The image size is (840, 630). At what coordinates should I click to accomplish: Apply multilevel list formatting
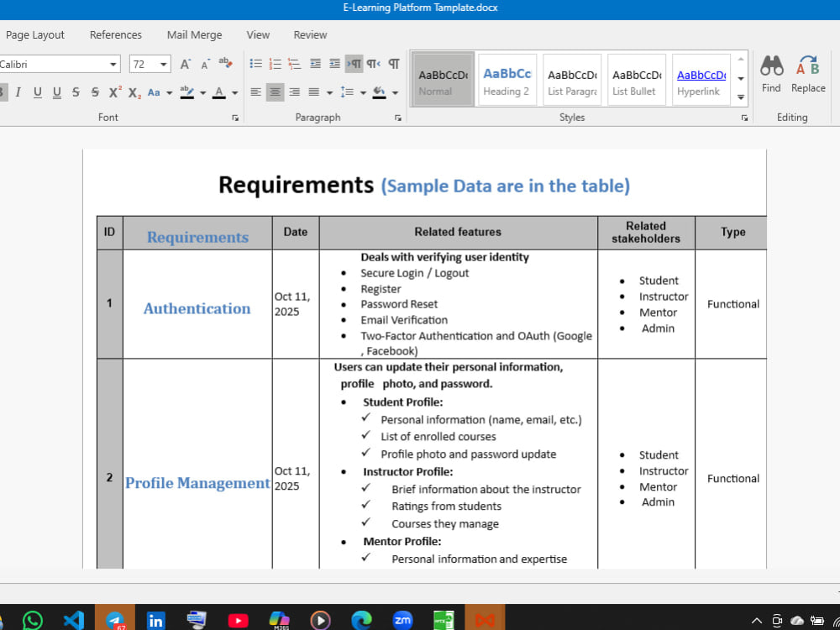coord(294,65)
